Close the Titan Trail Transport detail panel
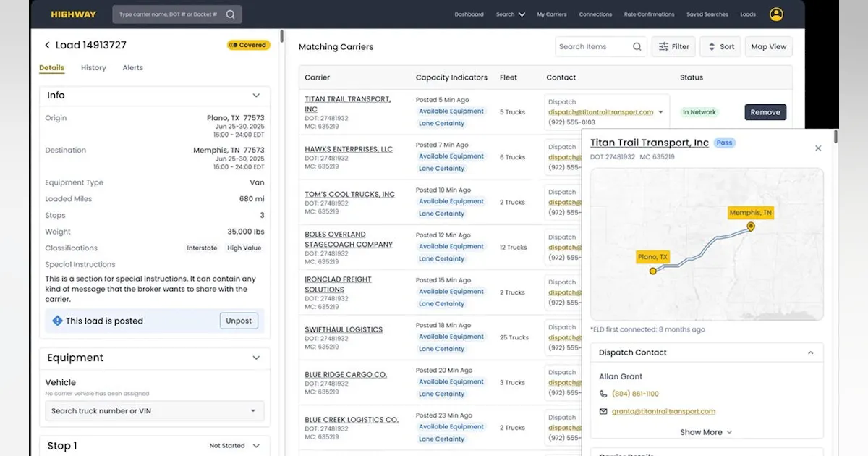Image resolution: width=868 pixels, height=456 pixels. pos(818,148)
